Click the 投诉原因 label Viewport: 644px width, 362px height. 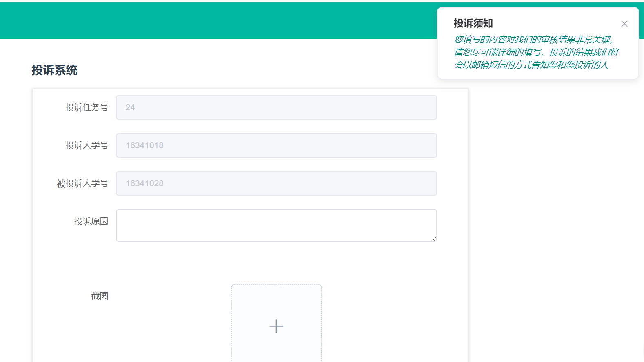point(91,221)
